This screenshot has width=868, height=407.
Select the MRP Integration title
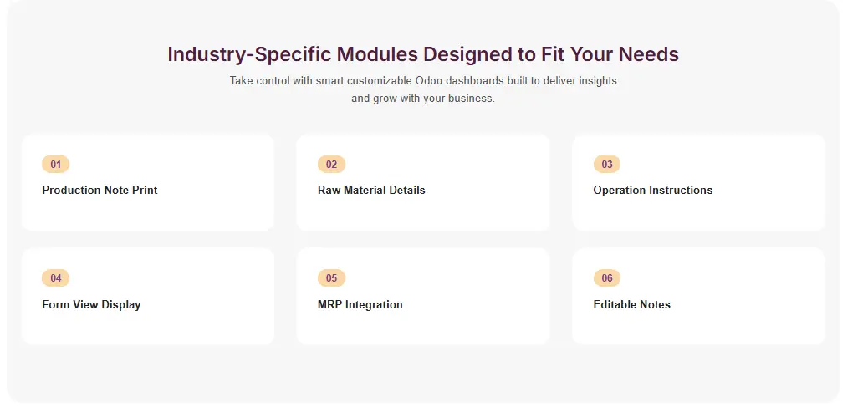tap(360, 305)
